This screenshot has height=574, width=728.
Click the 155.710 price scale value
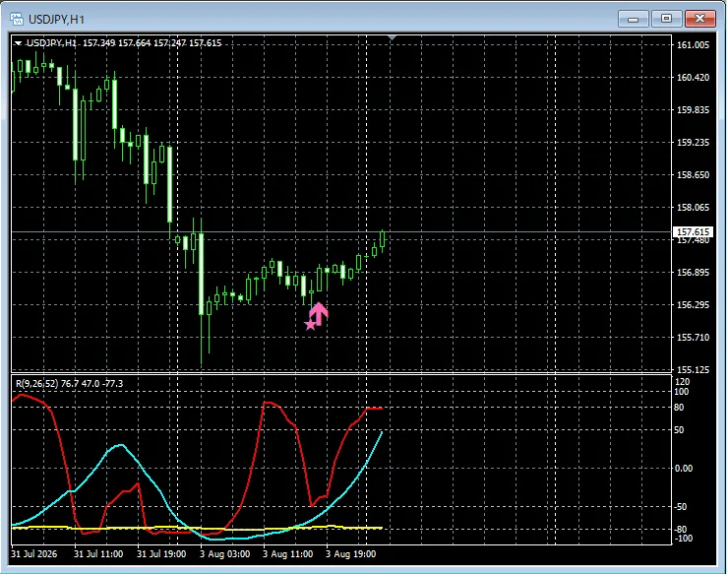coord(694,338)
